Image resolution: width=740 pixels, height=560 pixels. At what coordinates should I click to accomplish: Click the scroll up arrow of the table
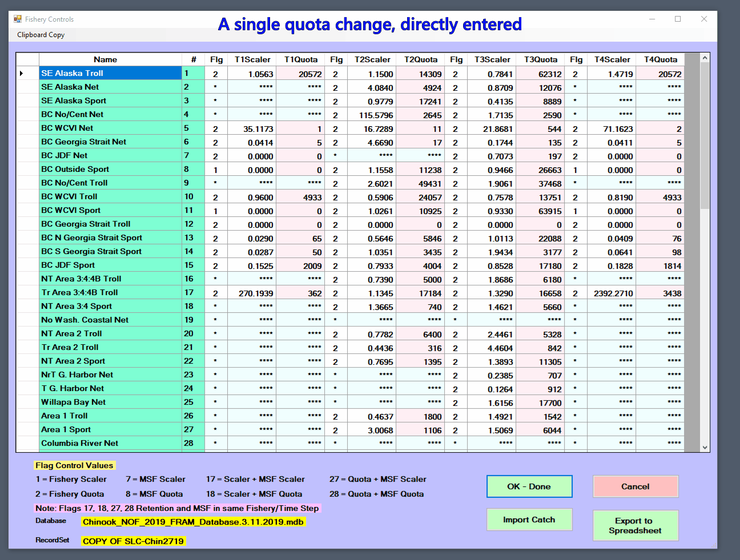pyautogui.click(x=705, y=58)
